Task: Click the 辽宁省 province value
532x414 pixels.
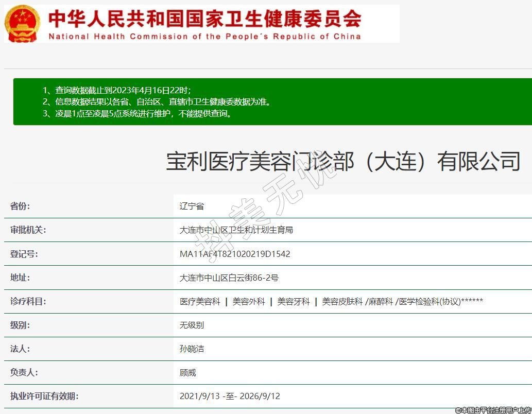Action: click(x=192, y=206)
